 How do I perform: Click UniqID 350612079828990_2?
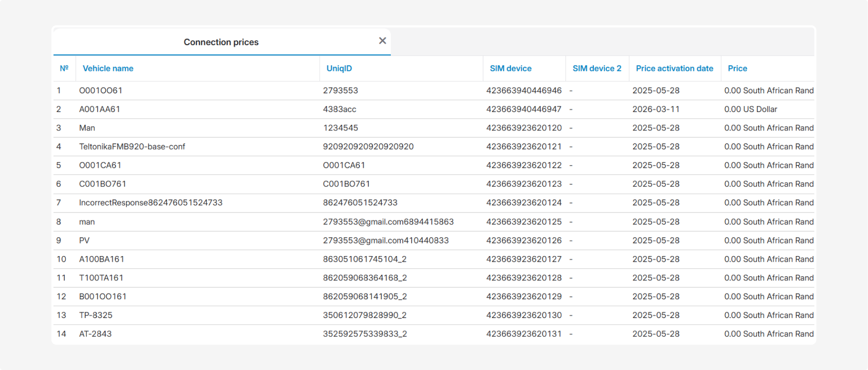point(365,316)
